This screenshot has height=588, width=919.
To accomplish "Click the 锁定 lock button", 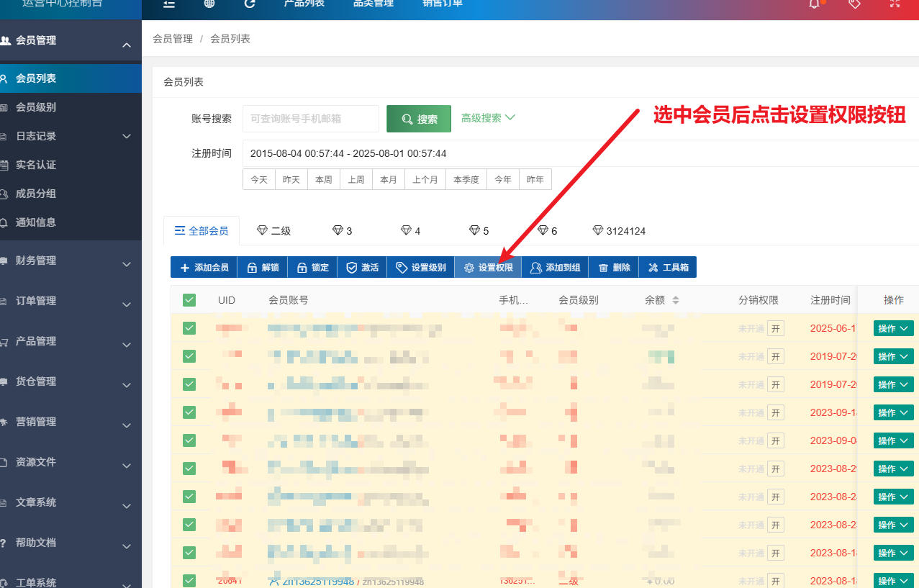I will pos(312,268).
